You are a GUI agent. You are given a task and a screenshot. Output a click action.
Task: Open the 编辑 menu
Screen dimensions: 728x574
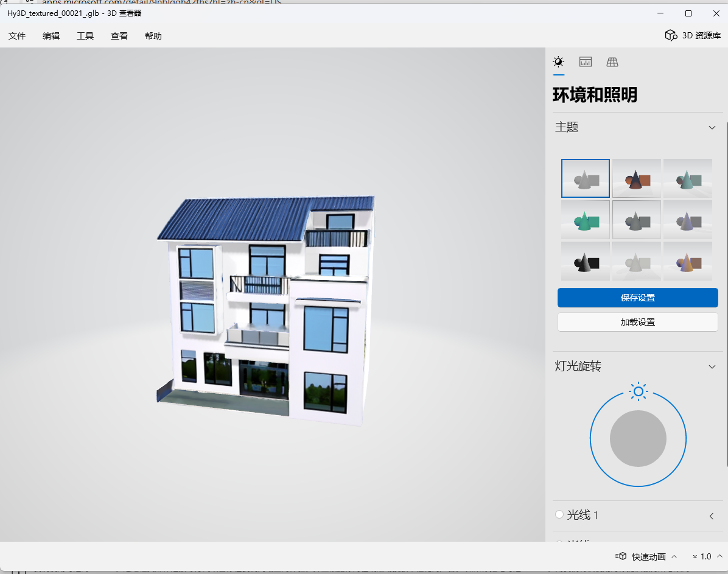(51, 36)
